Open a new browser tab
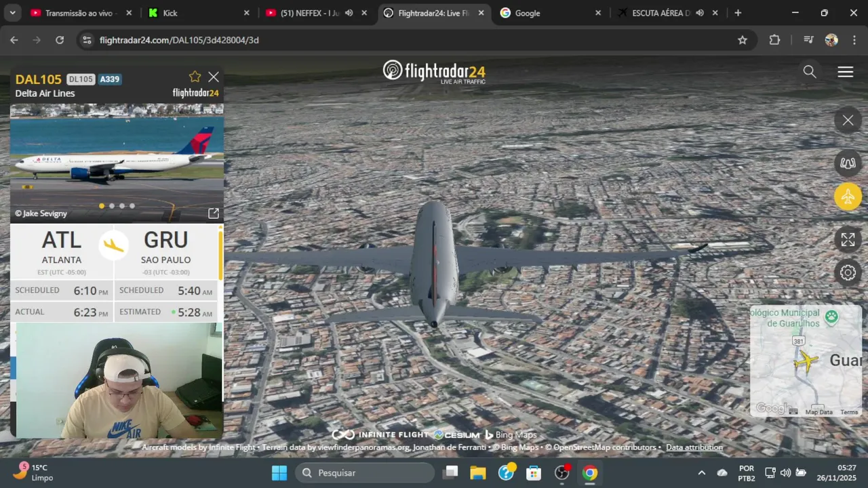The height and width of the screenshot is (488, 868). (738, 13)
